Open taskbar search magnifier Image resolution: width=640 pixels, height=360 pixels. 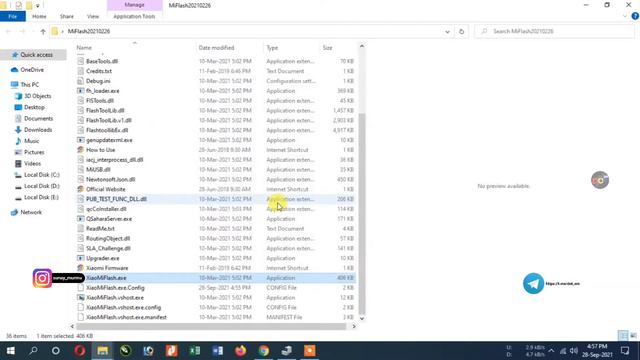click(x=33, y=351)
